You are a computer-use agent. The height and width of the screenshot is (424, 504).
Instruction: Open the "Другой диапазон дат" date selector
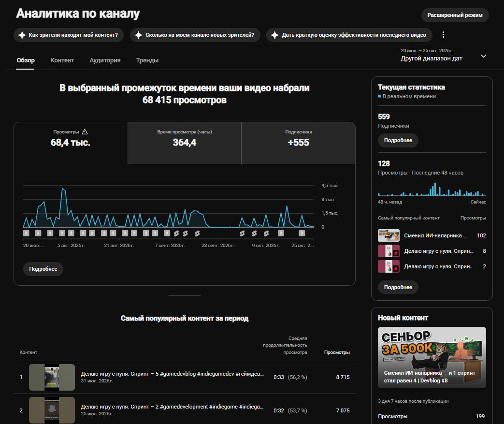(443, 55)
